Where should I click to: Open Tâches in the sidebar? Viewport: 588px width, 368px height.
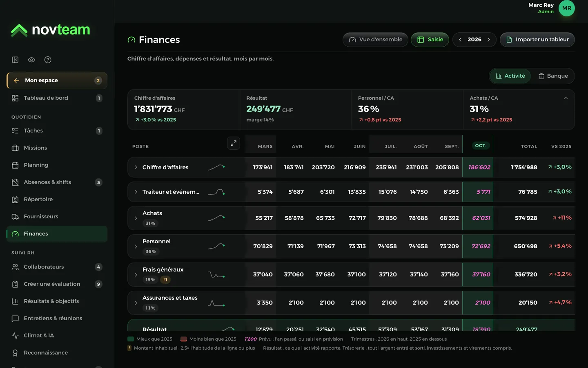click(x=57, y=131)
